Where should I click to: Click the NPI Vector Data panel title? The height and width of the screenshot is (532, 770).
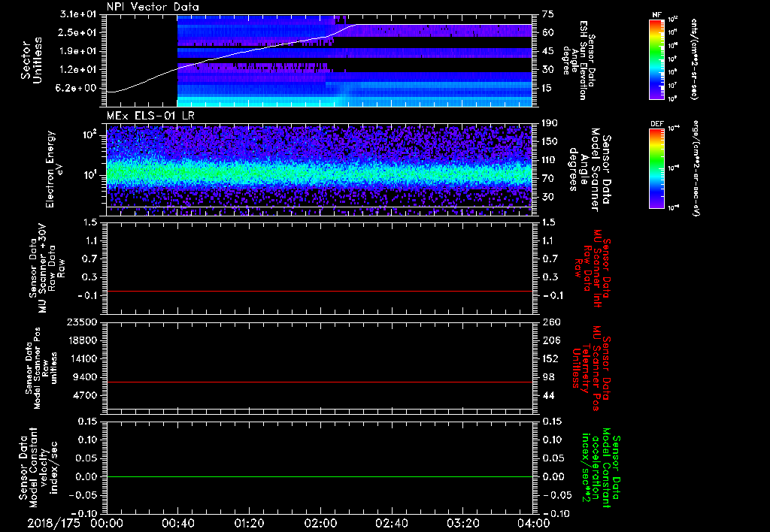coord(153,7)
